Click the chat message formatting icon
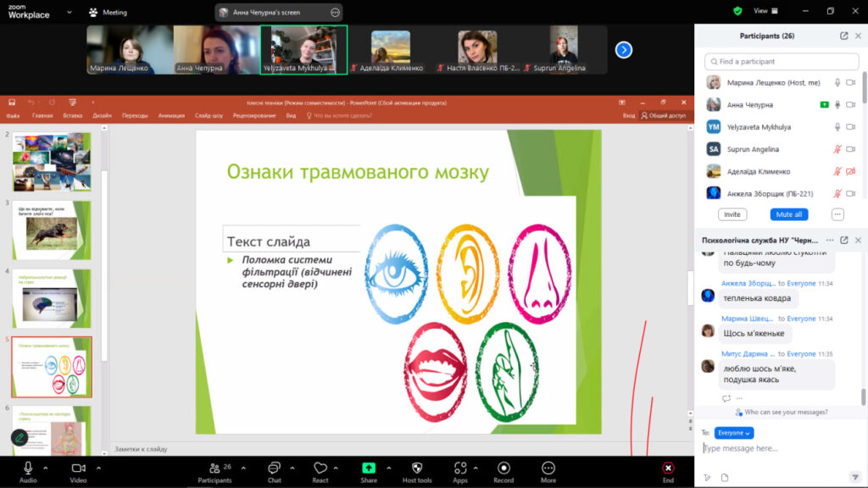868x488 pixels. tap(707, 478)
